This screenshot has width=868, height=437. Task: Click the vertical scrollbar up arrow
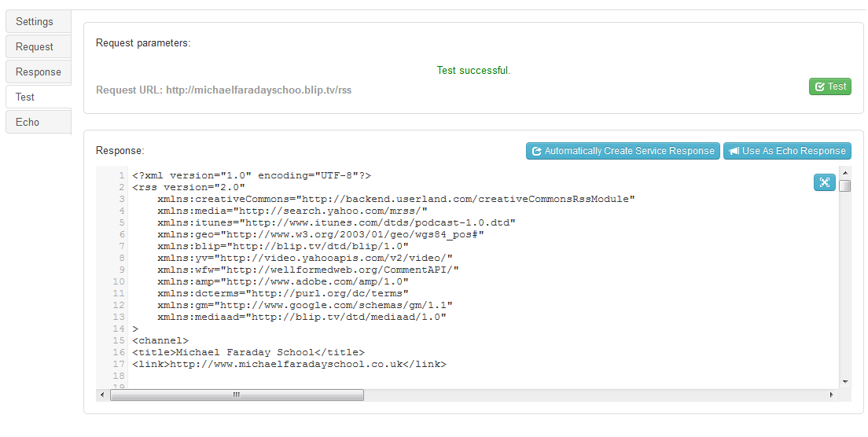tap(845, 172)
